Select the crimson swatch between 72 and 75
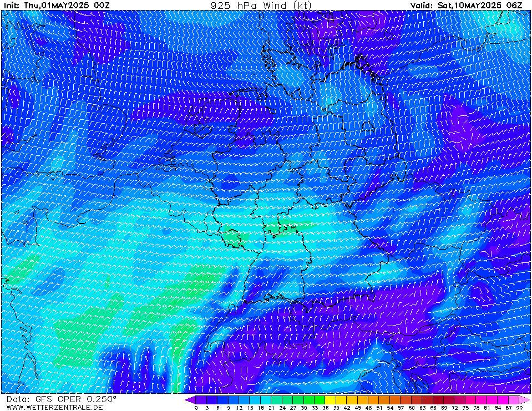Screen dimensions: 532x411 tap(460, 400)
